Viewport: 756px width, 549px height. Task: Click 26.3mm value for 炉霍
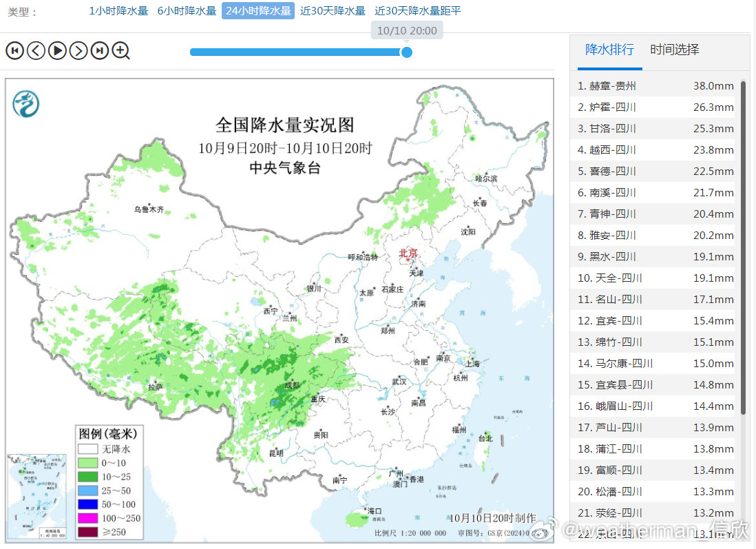coord(713,107)
